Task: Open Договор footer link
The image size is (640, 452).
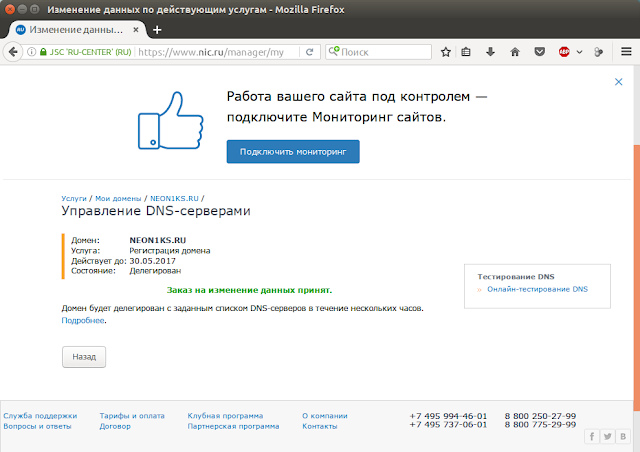Action: tap(115, 426)
